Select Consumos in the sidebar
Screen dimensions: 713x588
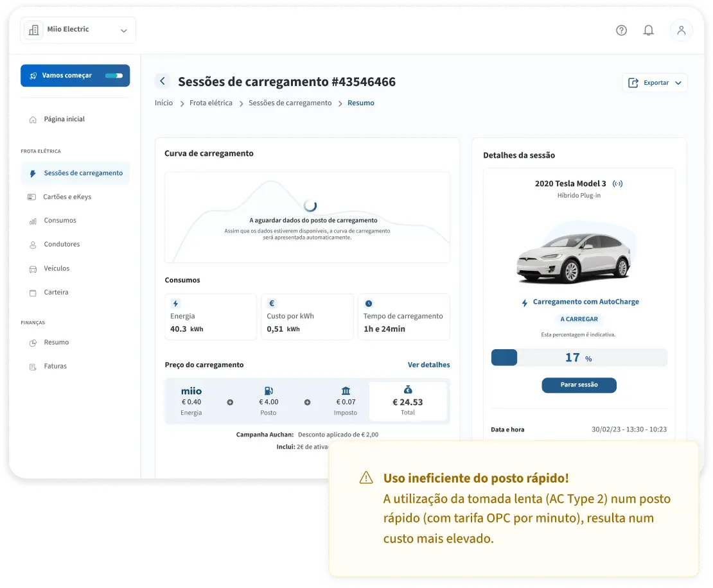[x=60, y=221]
